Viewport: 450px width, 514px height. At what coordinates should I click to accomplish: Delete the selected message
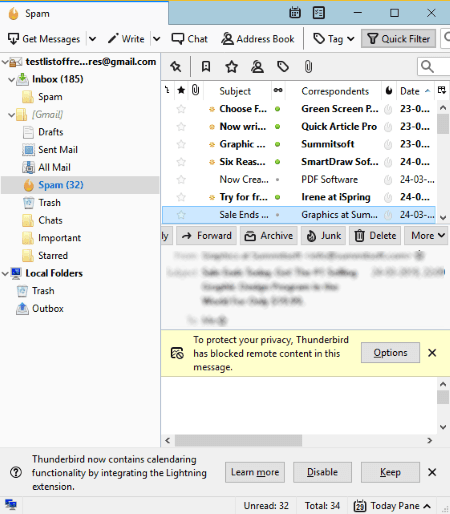[375, 236]
